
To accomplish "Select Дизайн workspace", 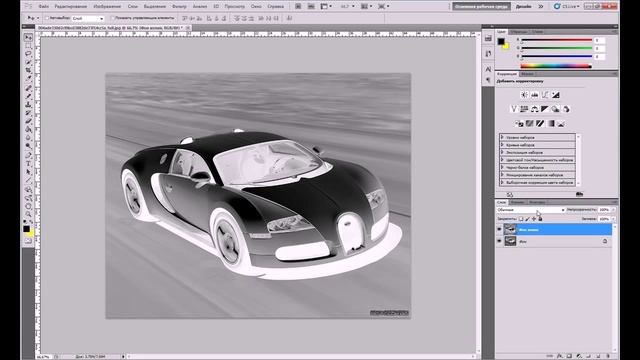I will pos(524,7).
